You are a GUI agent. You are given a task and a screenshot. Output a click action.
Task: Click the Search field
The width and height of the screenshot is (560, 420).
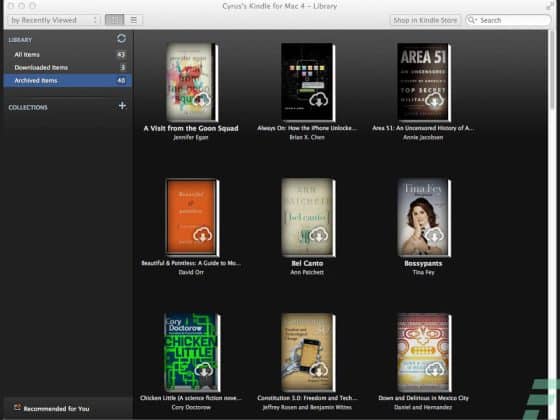click(508, 20)
